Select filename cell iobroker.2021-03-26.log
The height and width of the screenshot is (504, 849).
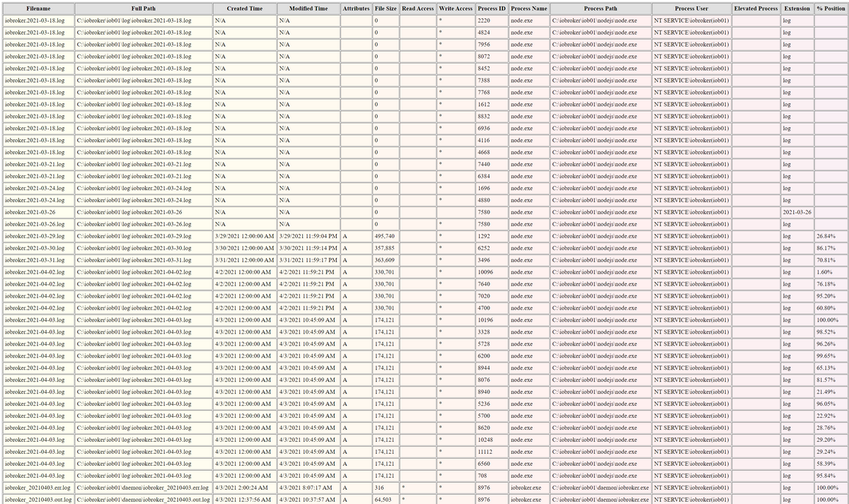point(38,224)
